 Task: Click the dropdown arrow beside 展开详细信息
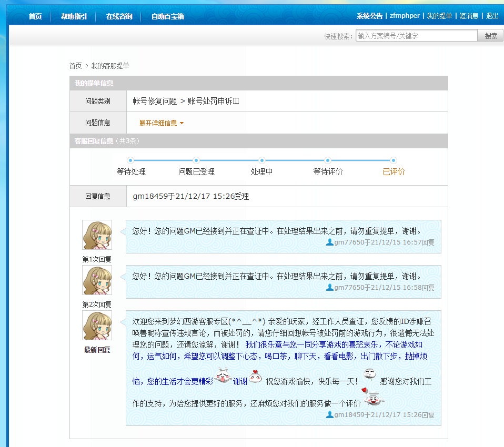(x=182, y=123)
